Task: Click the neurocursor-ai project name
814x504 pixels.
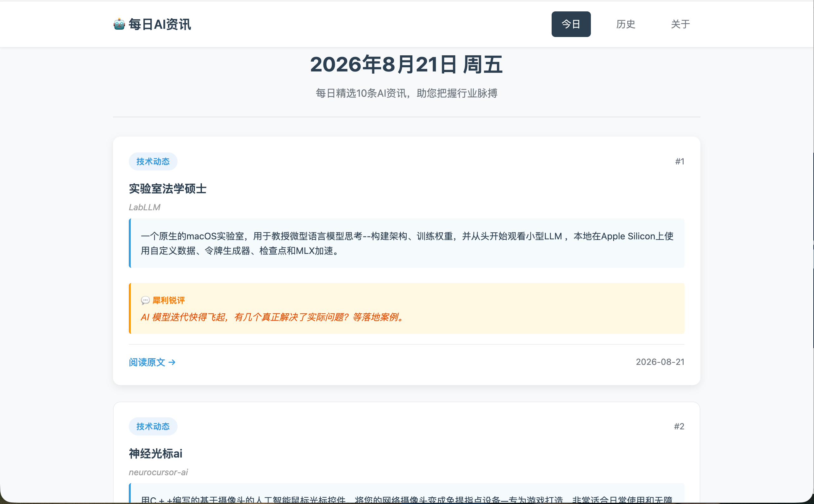Action: [158, 472]
